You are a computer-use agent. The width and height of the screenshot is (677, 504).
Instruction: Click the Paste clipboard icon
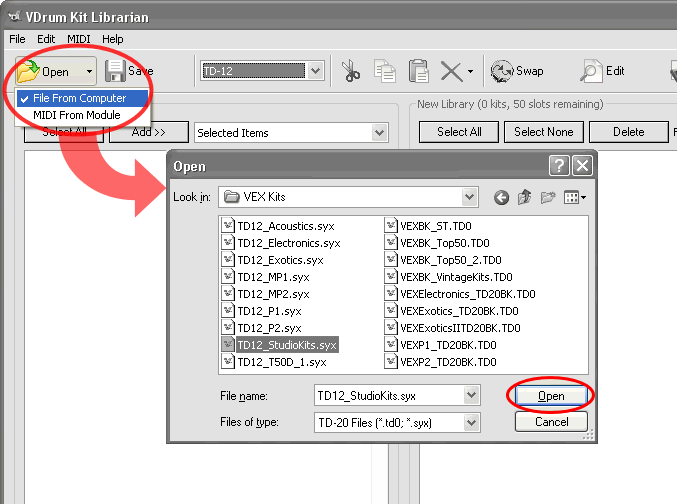[419, 71]
